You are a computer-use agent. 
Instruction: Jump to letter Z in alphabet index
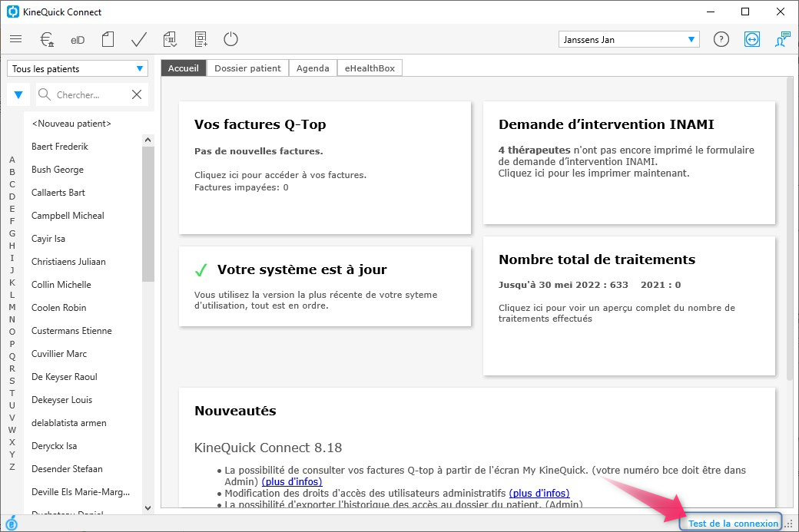coord(12,467)
